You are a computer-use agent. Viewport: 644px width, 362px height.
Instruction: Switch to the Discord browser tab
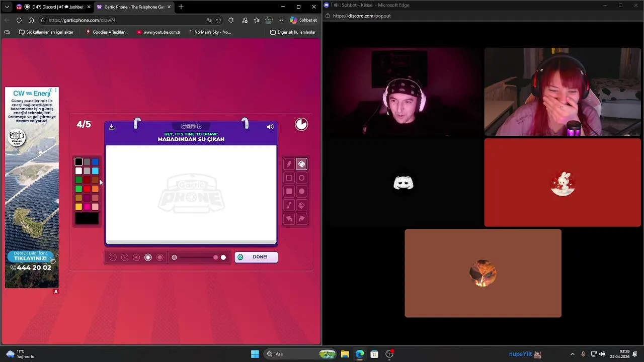point(53,7)
